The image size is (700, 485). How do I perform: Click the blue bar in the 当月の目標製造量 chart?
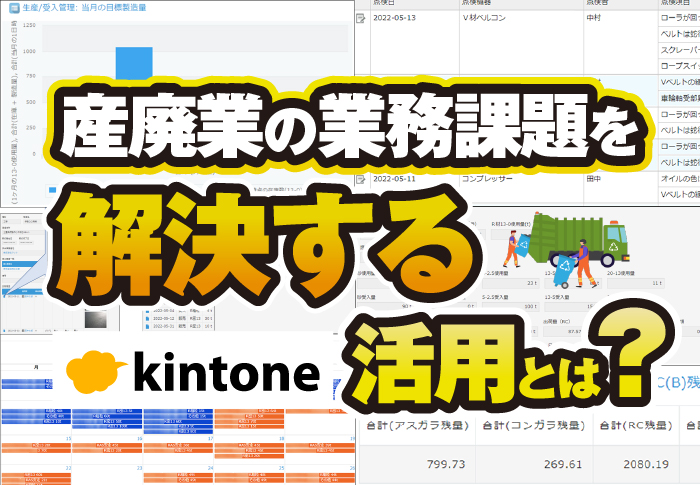[x=134, y=63]
